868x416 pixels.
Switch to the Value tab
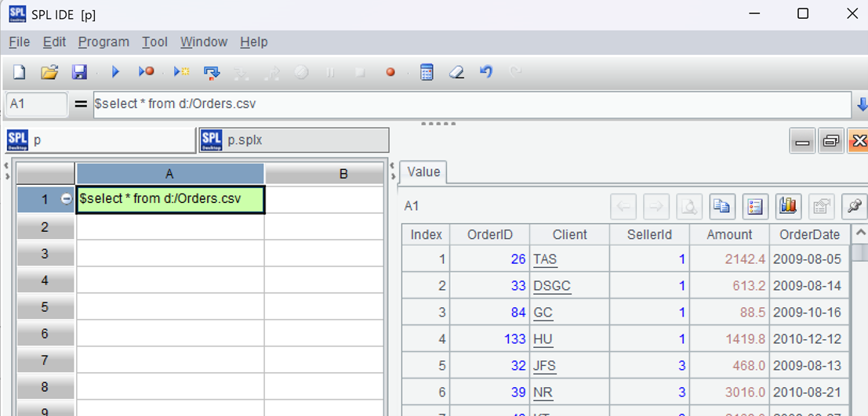(423, 172)
